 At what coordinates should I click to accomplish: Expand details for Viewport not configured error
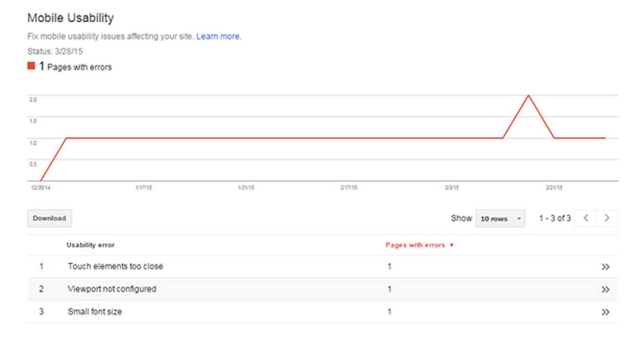pos(606,289)
